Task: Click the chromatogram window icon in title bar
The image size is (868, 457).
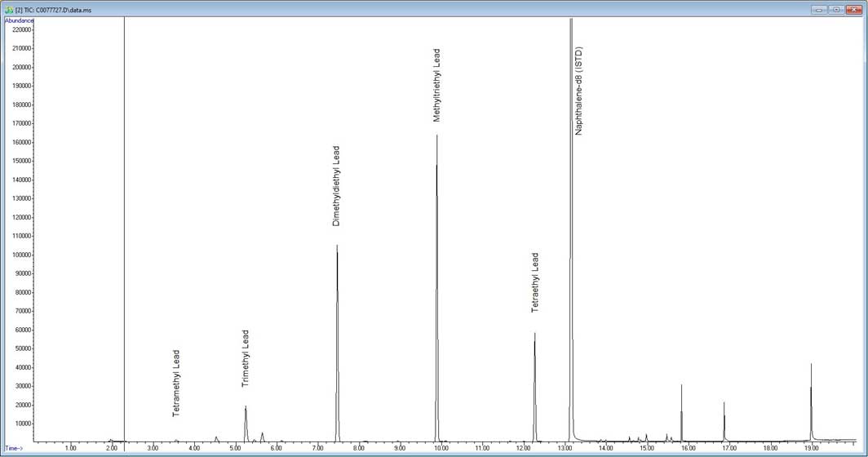Action: pos(8,9)
